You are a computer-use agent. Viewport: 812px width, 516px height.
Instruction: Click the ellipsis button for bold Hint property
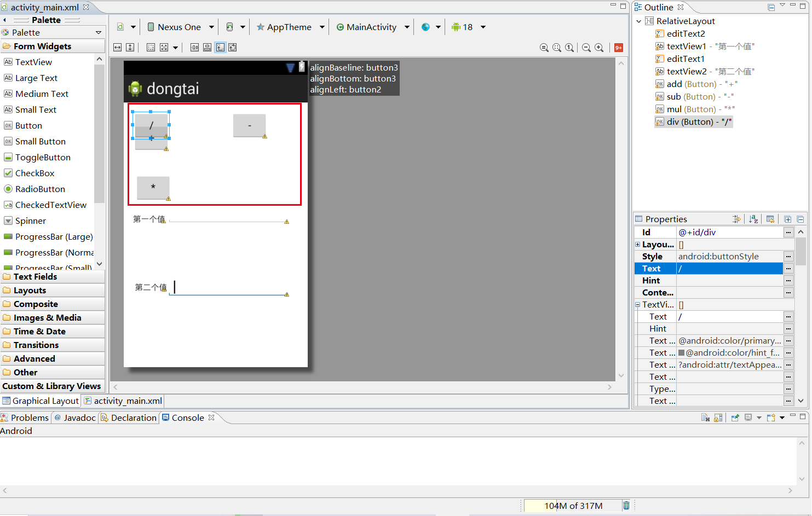[x=788, y=281]
